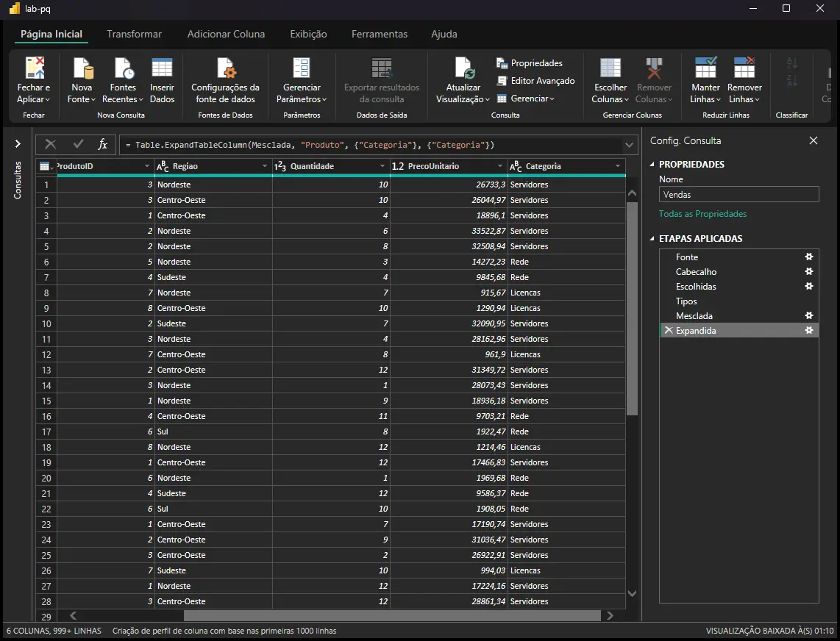Open the Ajuda tab
This screenshot has width=840, height=641.
(444, 34)
